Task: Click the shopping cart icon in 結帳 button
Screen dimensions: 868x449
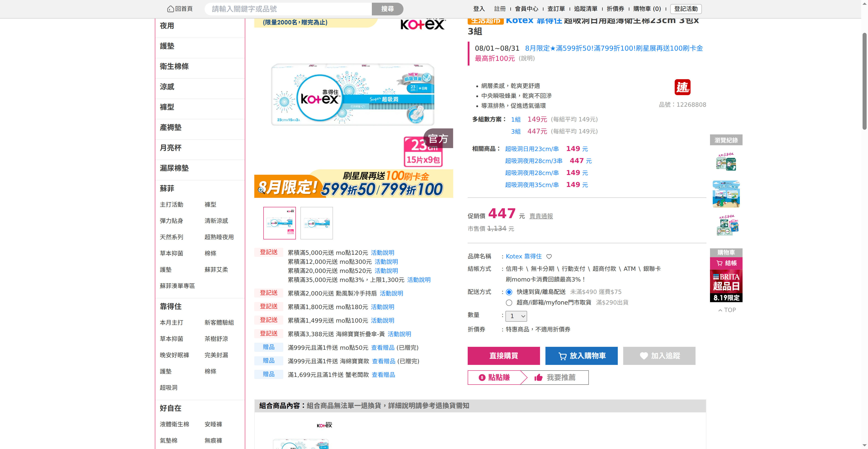Action: (719, 263)
